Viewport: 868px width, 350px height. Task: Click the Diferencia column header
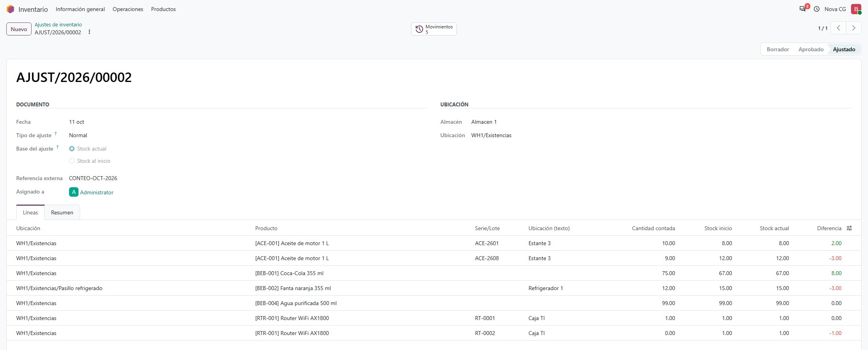tap(829, 228)
